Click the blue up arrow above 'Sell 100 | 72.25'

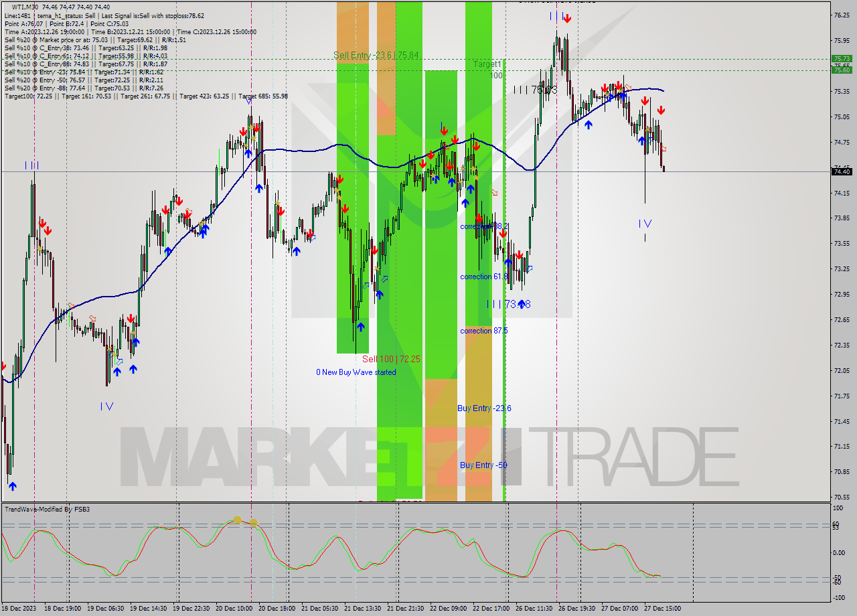pyautogui.click(x=360, y=327)
